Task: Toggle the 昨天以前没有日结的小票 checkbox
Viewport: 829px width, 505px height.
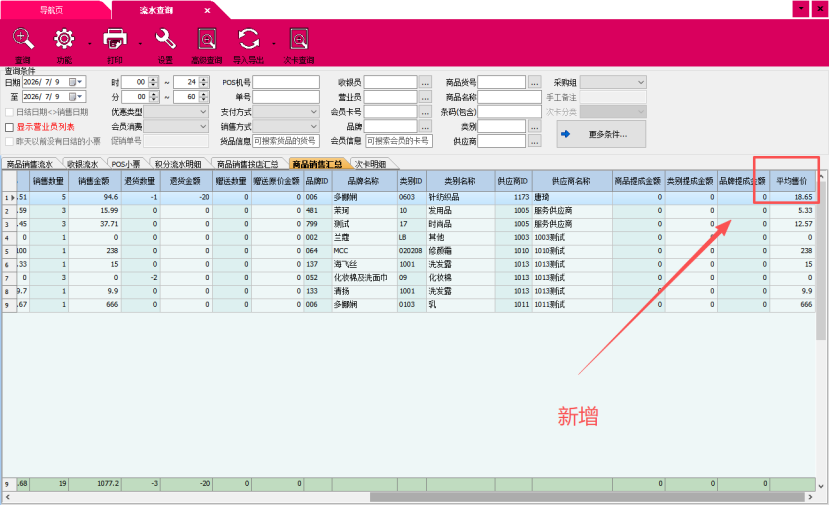Action: tap(10, 141)
